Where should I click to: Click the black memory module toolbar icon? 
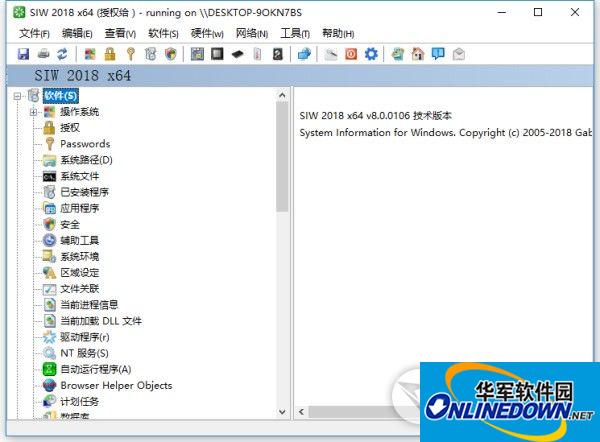click(238, 54)
